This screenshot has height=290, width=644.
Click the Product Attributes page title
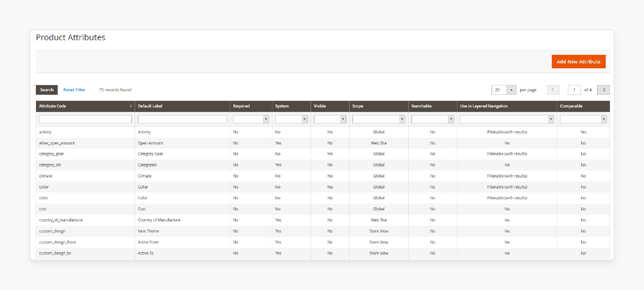point(71,37)
